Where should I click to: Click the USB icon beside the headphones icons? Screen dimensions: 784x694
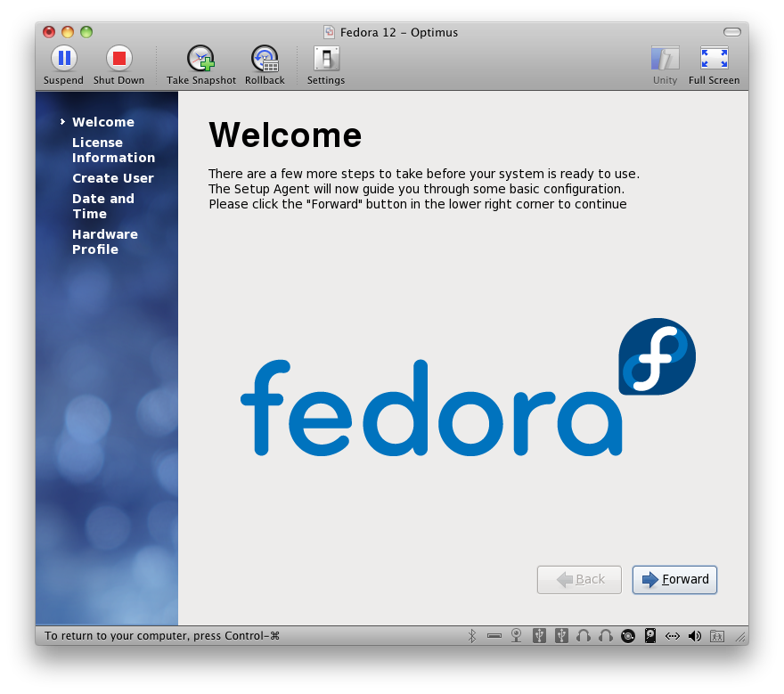click(561, 635)
